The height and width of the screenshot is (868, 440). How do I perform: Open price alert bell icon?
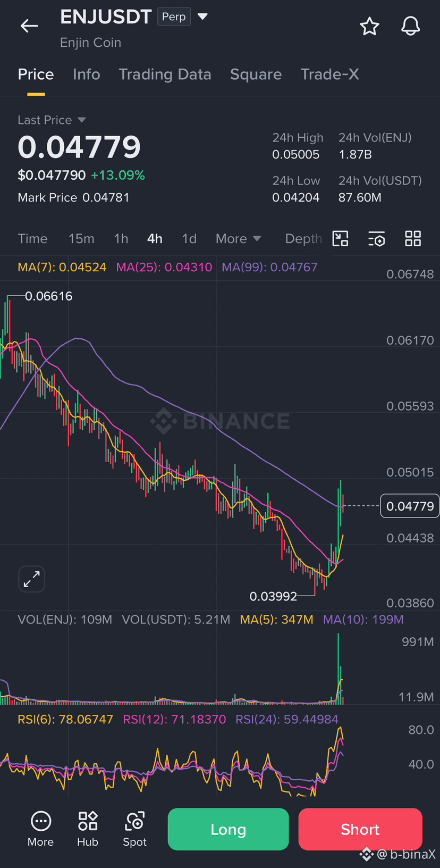click(410, 26)
